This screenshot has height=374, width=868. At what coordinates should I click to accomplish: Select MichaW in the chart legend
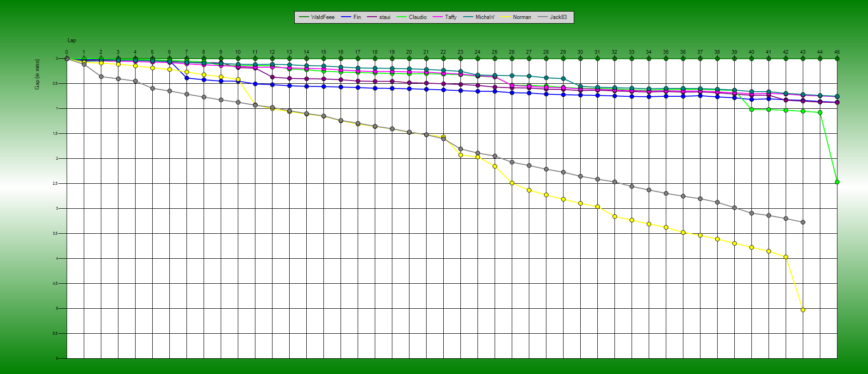click(x=484, y=17)
